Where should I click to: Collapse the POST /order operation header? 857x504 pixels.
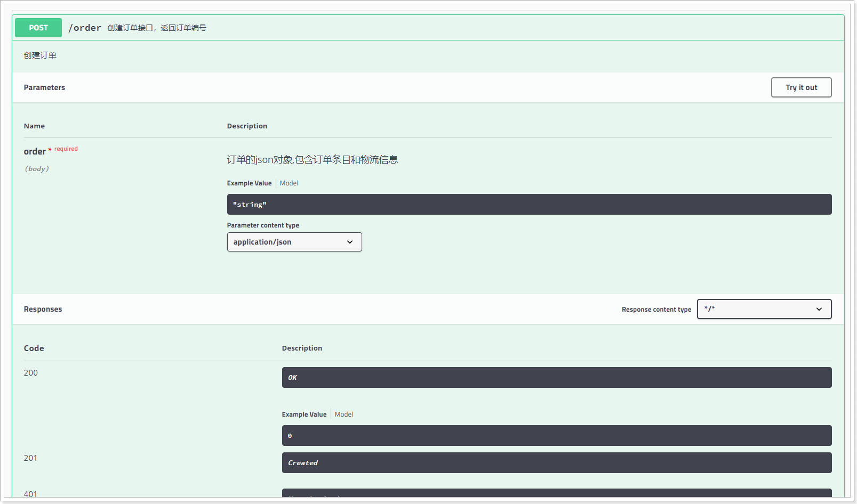(x=428, y=28)
